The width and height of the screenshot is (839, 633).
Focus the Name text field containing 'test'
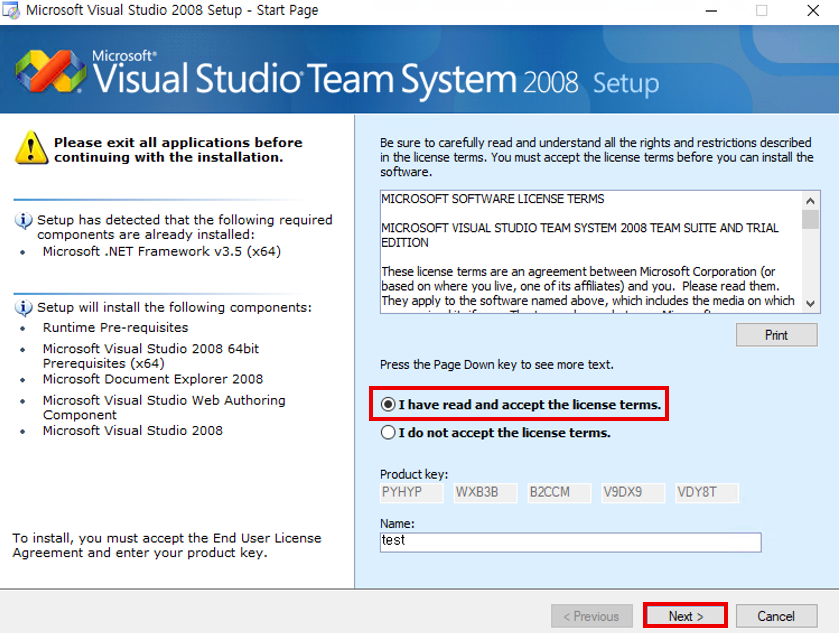click(570, 542)
